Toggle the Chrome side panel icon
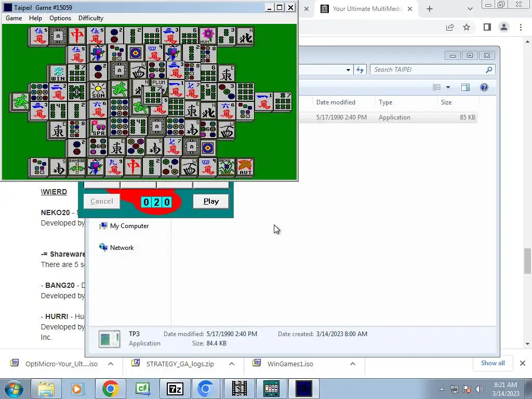Viewport: 532px width, 399px height. [x=487, y=27]
